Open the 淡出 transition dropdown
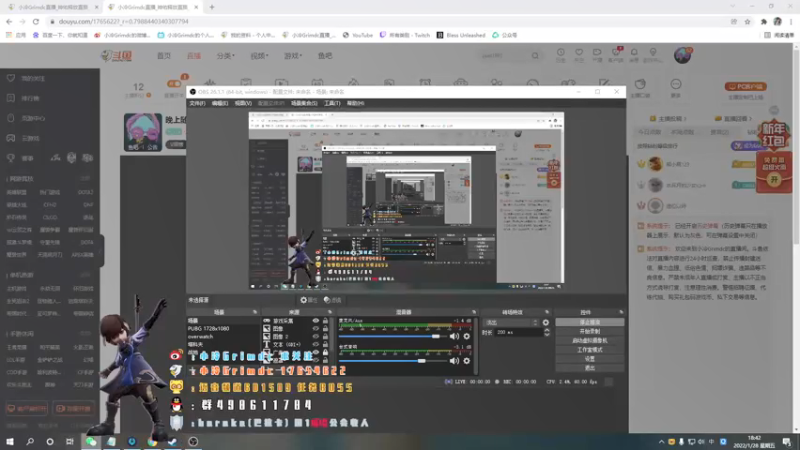Screen dimensions: 800x450 511,322
